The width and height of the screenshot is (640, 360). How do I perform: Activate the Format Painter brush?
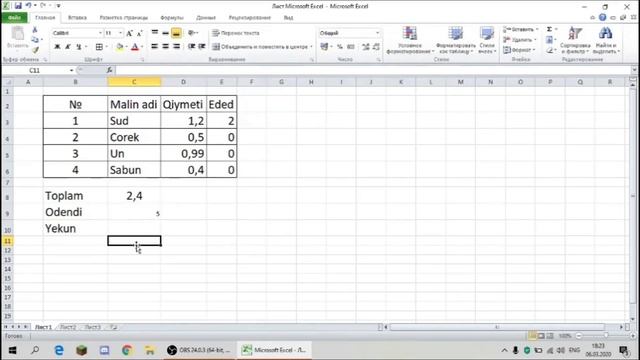(36, 50)
